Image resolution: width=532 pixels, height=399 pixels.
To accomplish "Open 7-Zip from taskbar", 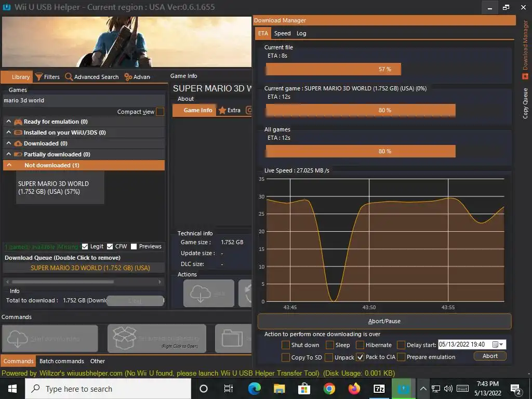I will [379, 389].
